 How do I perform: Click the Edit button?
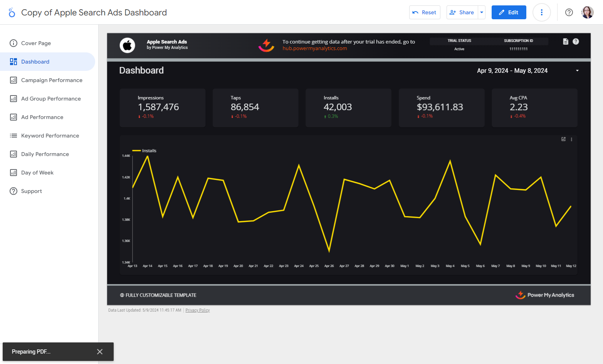click(509, 13)
